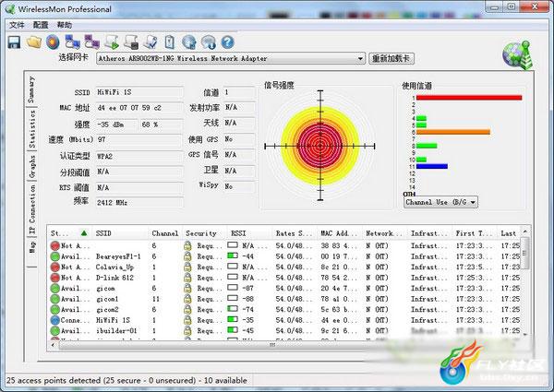Expand the Atheros network adapter dropdown
Screen dimensions: 554x392
[x=360, y=59]
